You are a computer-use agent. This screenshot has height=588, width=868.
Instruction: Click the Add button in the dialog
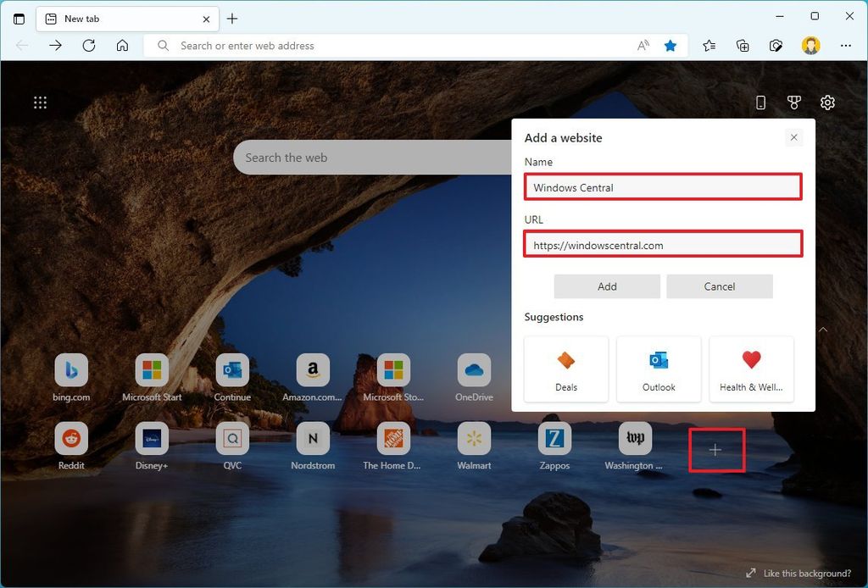click(607, 286)
